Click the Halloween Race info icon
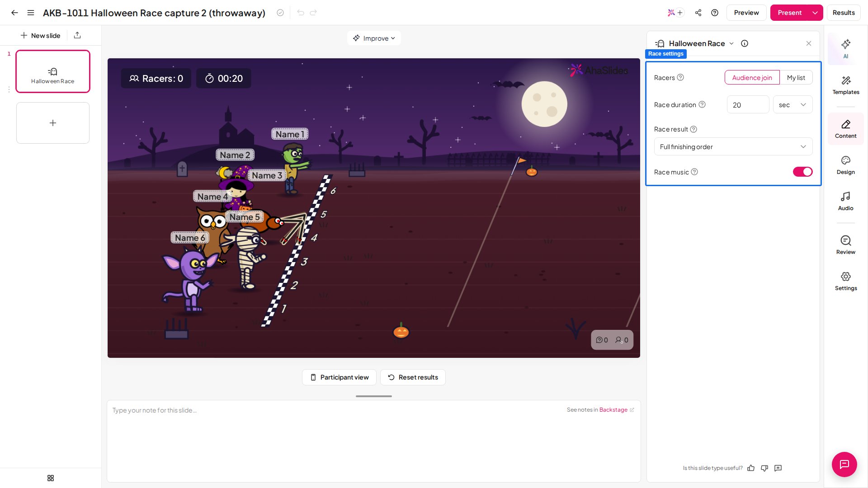The height and width of the screenshot is (488, 868). click(x=745, y=43)
